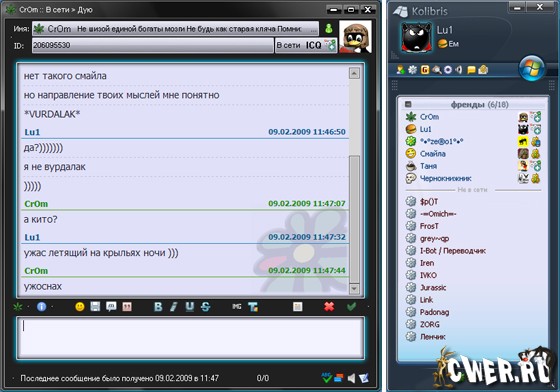Select offline contact Jurassic

click(x=473, y=287)
